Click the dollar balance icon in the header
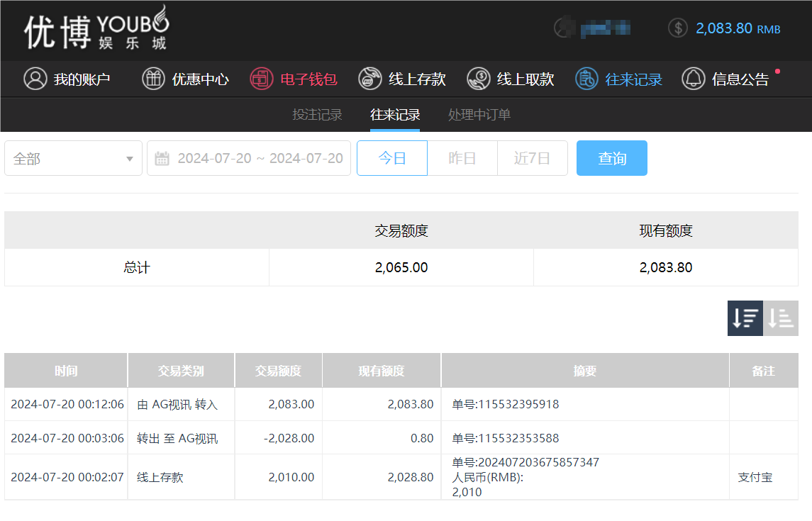Viewport: 812px width, 521px height. pyautogui.click(x=676, y=28)
